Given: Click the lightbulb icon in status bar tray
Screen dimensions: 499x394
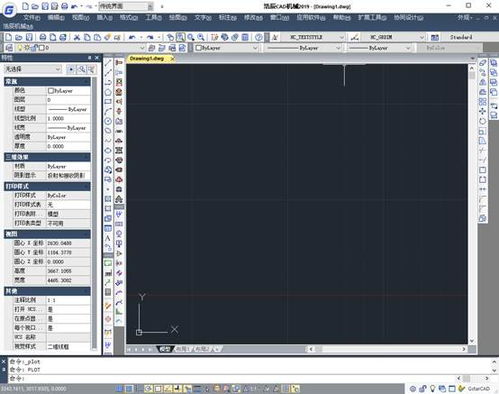Looking at the screenshot, I should click(x=433, y=389).
